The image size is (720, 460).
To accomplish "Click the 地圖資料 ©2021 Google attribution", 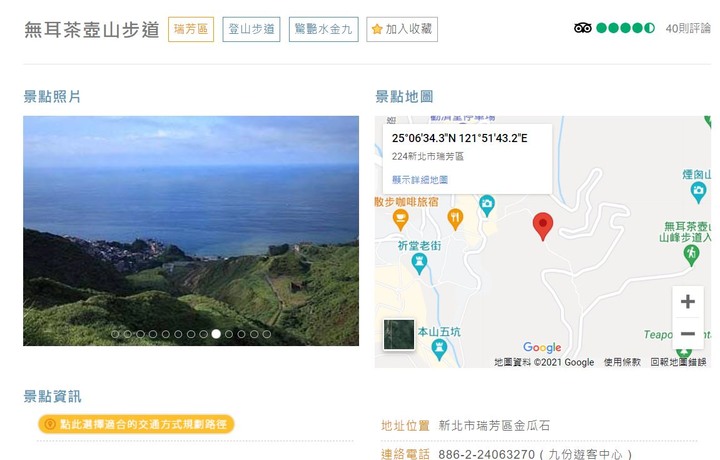I will [x=544, y=362].
